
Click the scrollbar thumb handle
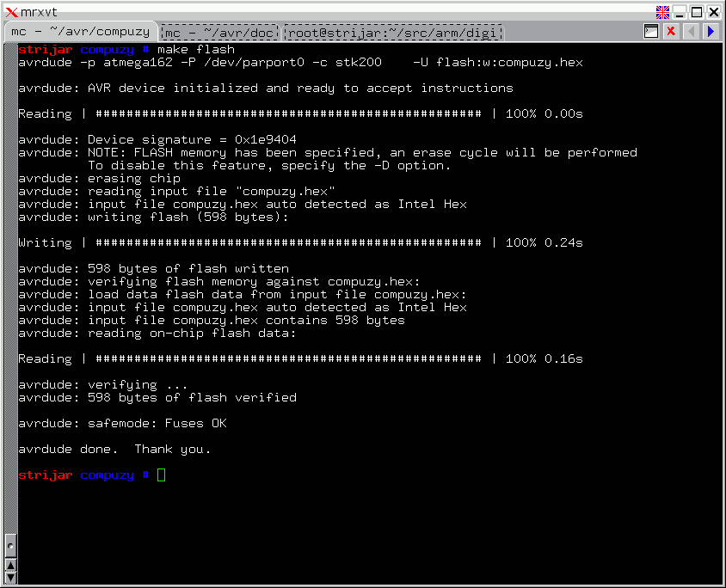(x=10, y=546)
